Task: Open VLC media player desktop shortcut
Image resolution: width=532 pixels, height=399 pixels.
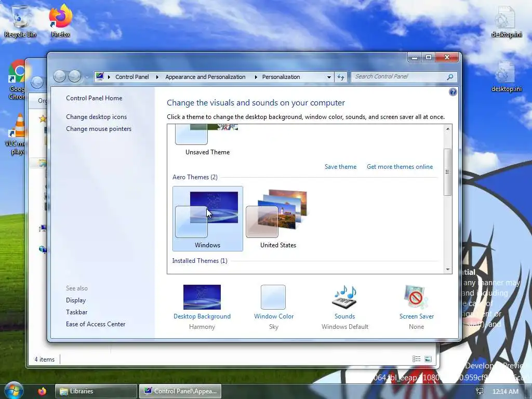Action: [x=16, y=134]
